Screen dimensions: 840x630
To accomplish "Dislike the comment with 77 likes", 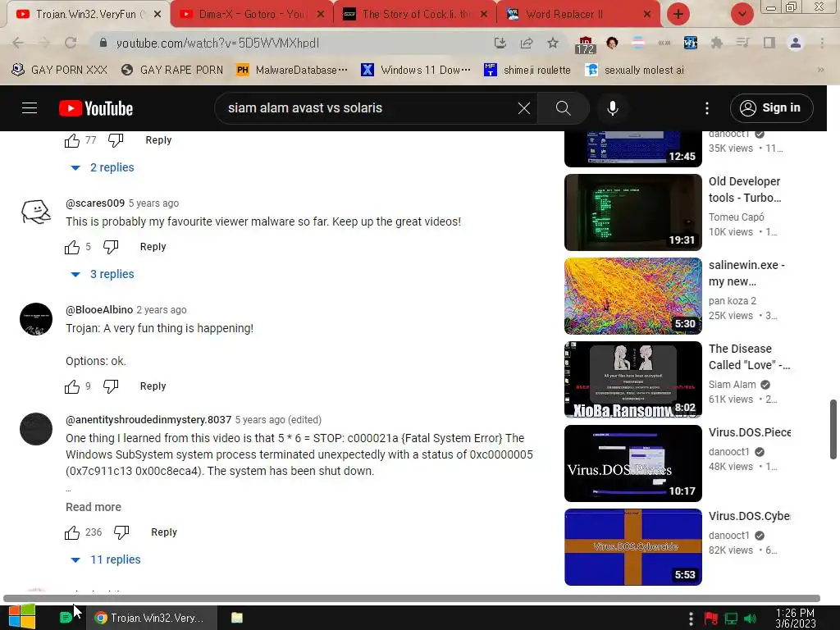I will 116,140.
